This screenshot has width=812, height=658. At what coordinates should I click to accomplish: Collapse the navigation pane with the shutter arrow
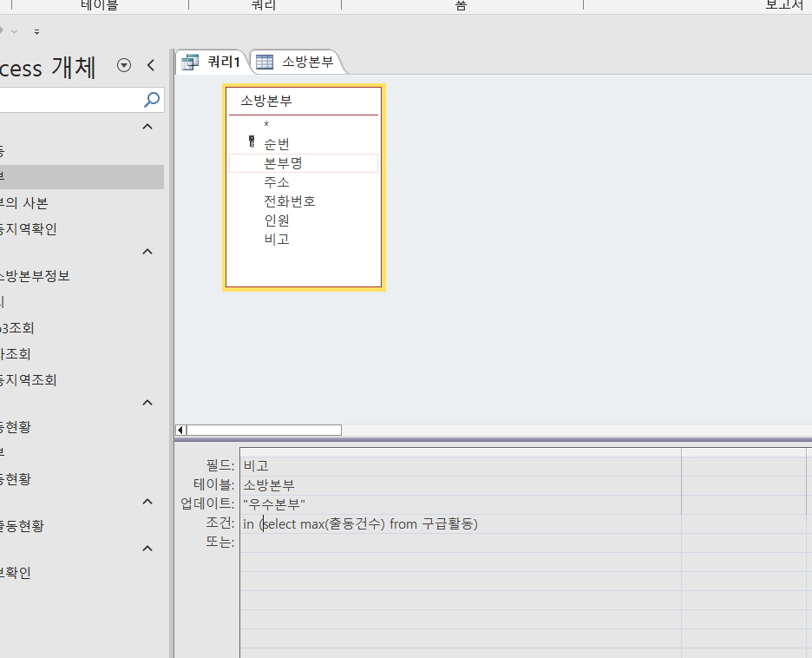[151, 65]
